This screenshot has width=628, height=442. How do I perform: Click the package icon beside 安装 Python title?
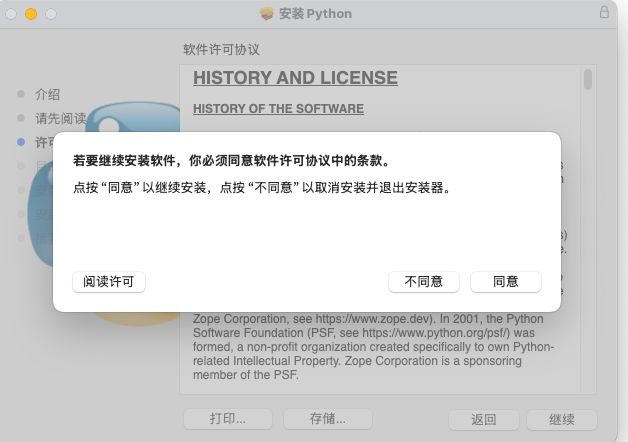(x=266, y=14)
